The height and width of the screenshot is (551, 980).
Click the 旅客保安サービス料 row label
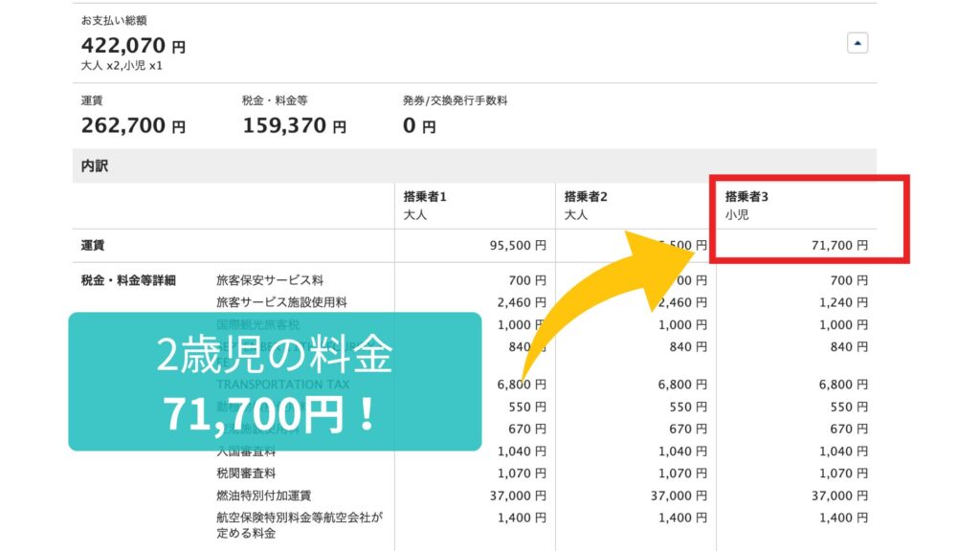point(270,280)
